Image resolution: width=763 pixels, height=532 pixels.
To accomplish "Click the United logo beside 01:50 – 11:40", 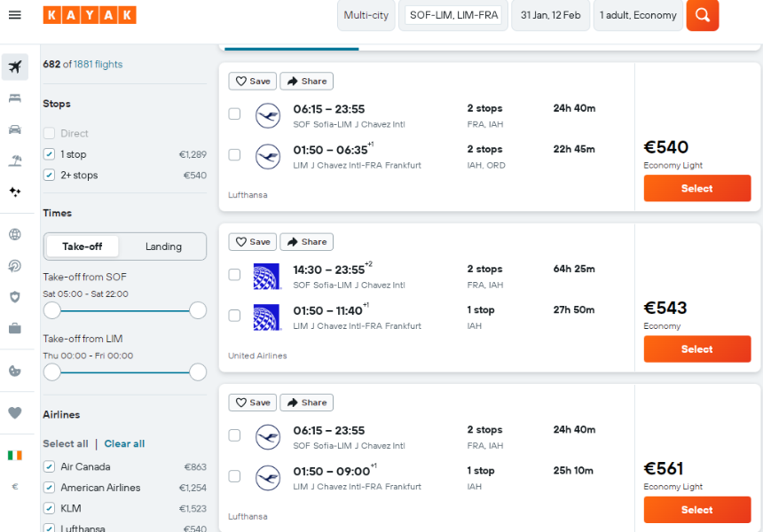I will tap(267, 317).
